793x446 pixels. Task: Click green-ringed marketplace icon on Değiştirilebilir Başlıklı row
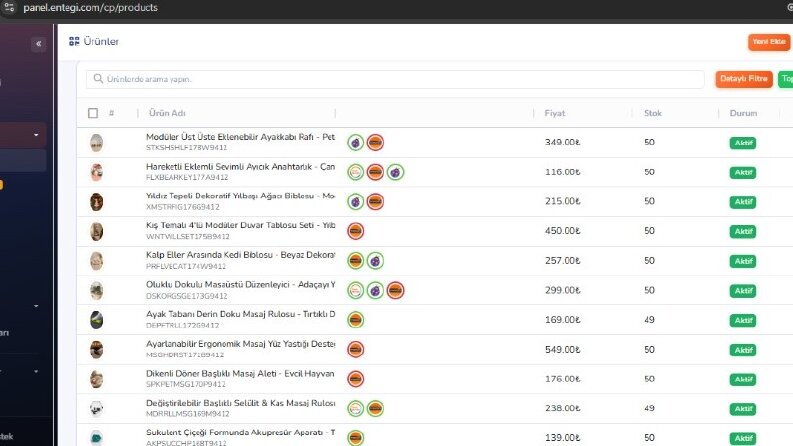pyautogui.click(x=356, y=409)
